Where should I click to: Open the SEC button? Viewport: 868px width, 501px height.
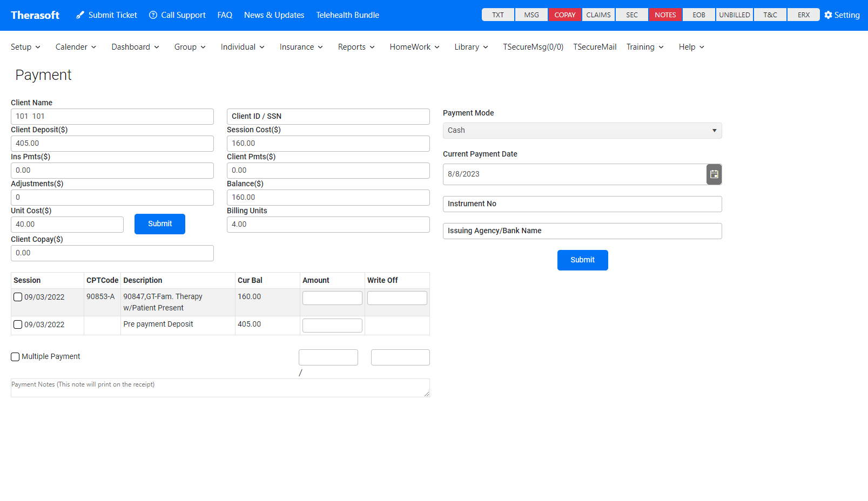[x=632, y=15]
